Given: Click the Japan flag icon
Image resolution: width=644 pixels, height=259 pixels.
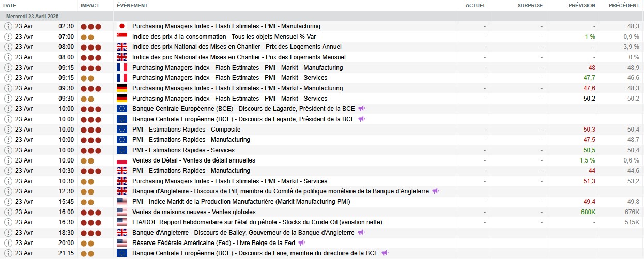Looking at the screenshot, I should point(122,26).
